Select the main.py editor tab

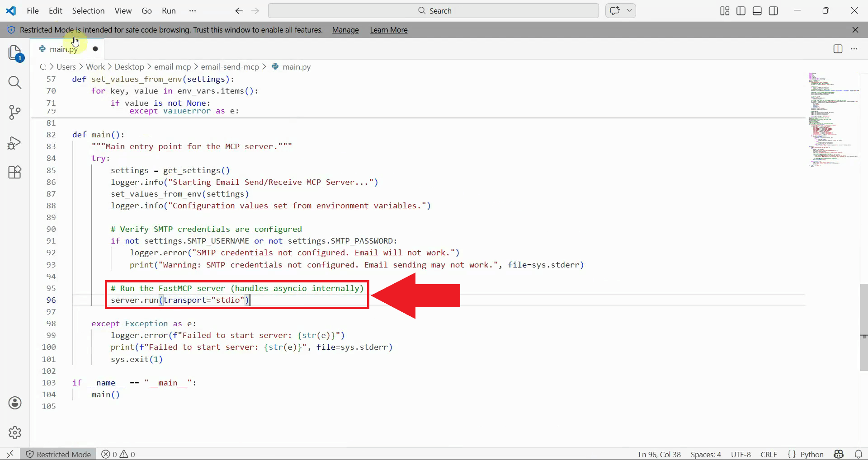[x=63, y=49]
